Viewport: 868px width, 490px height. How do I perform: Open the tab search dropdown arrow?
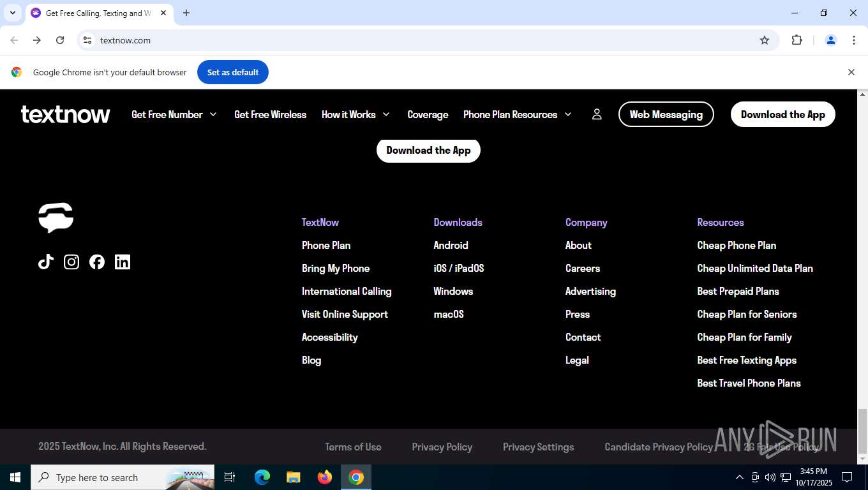coord(12,13)
